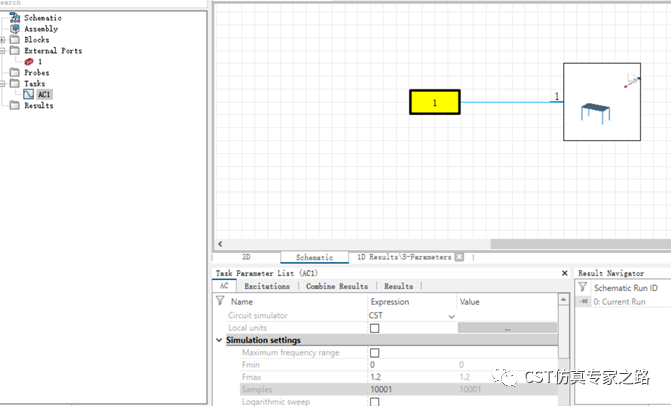Close the 1D Results S-Parameters tab
Image resolution: width=671 pixels, height=406 pixels.
click(x=459, y=257)
